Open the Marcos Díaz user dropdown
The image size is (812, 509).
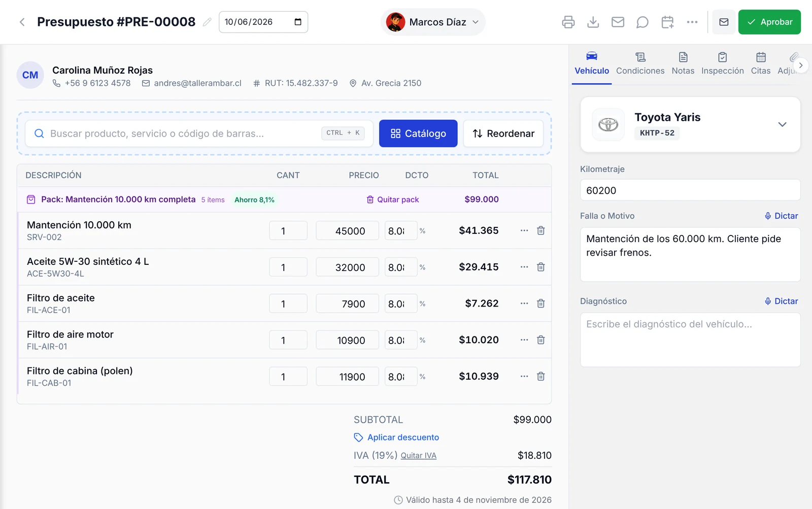433,22
